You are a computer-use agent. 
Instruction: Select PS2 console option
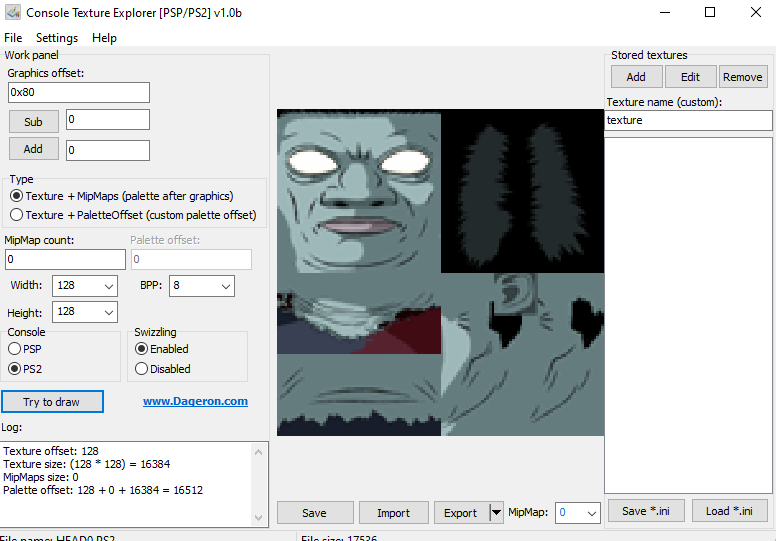coord(25,369)
